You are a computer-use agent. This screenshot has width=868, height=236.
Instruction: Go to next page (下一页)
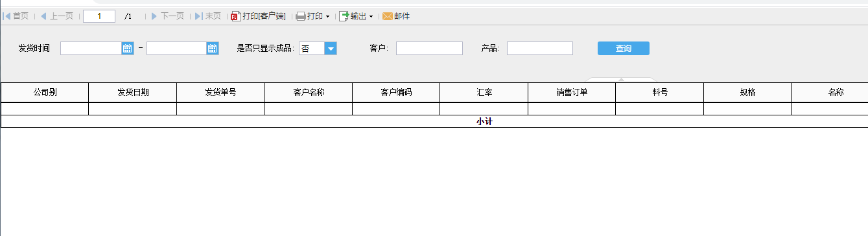(167, 16)
